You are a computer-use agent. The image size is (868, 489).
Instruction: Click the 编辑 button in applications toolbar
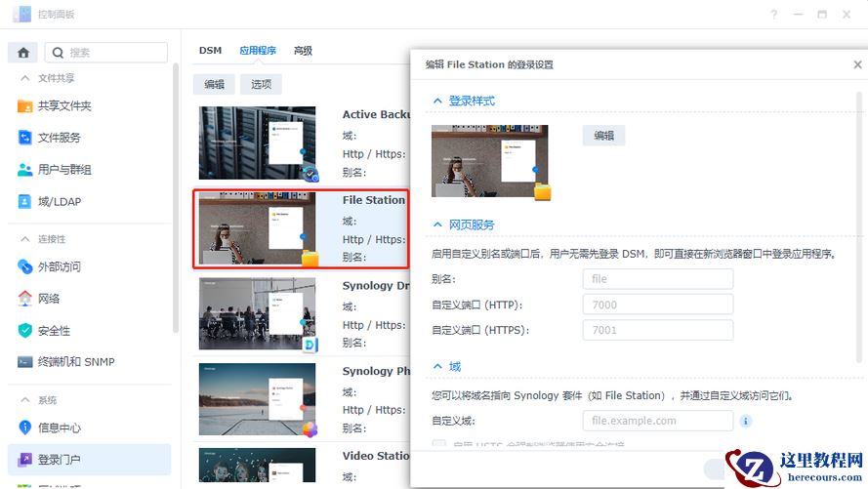click(x=214, y=84)
